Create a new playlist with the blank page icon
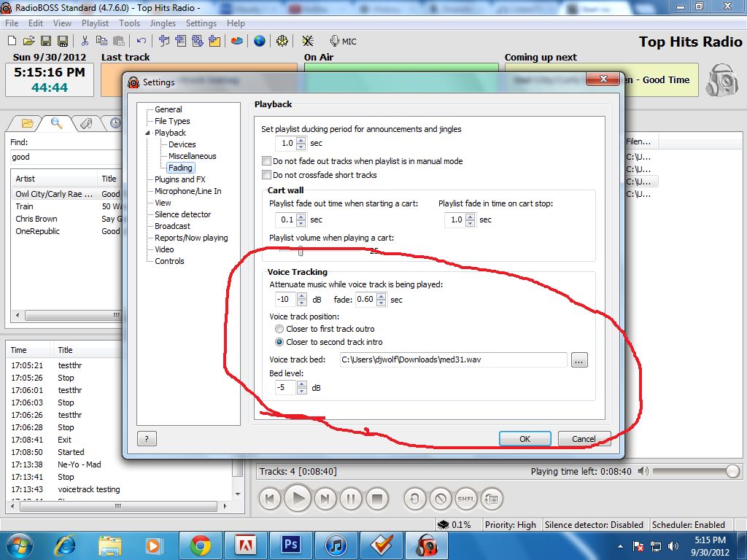The width and height of the screenshot is (747, 560). [x=12, y=41]
